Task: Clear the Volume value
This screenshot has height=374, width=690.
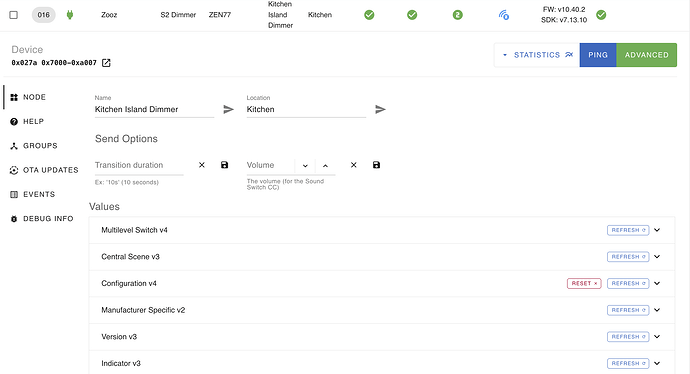Action: click(353, 165)
